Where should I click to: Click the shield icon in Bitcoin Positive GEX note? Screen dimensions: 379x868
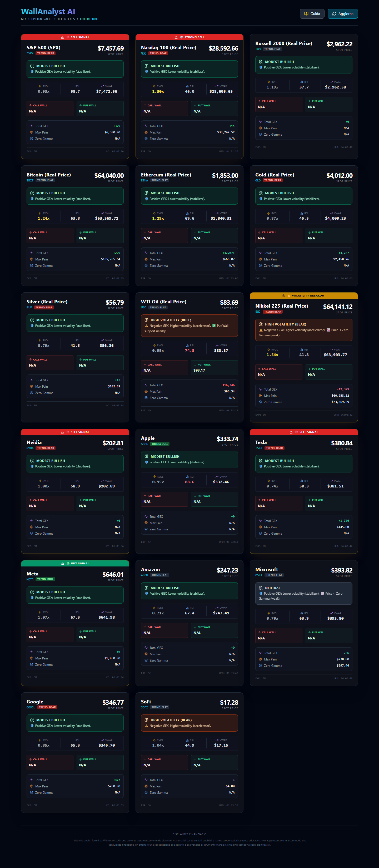pyautogui.click(x=32, y=199)
